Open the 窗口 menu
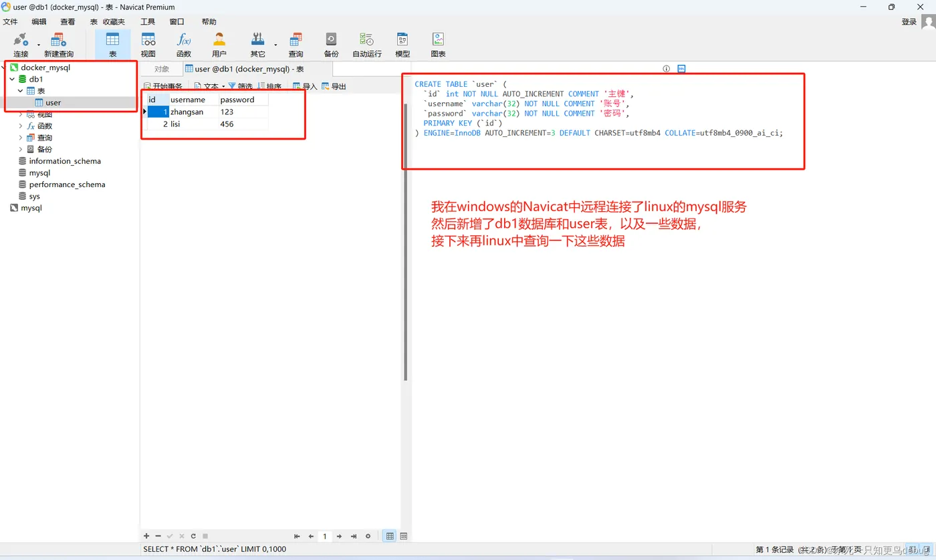This screenshot has height=560, width=936. pos(177,22)
